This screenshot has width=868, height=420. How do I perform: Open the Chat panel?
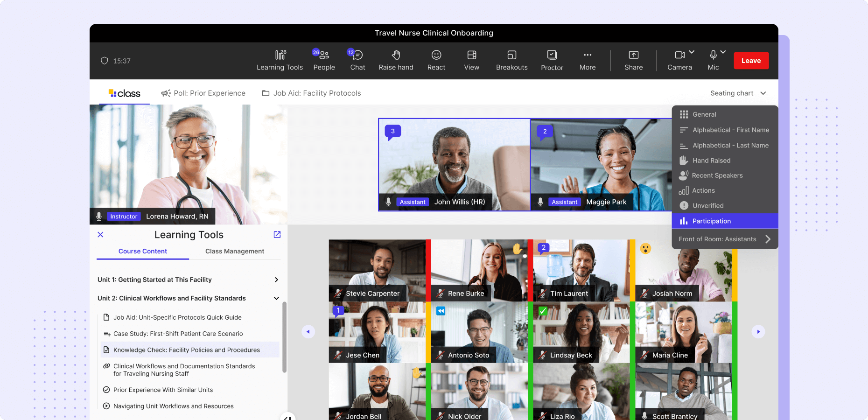pos(357,60)
